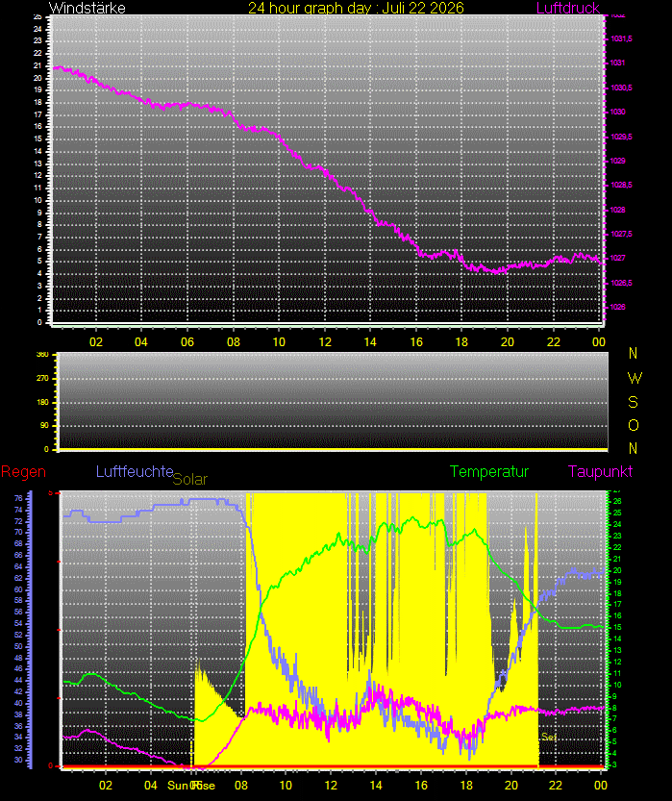Click the Taupunkt legend label
The image size is (672, 801).
tap(600, 471)
